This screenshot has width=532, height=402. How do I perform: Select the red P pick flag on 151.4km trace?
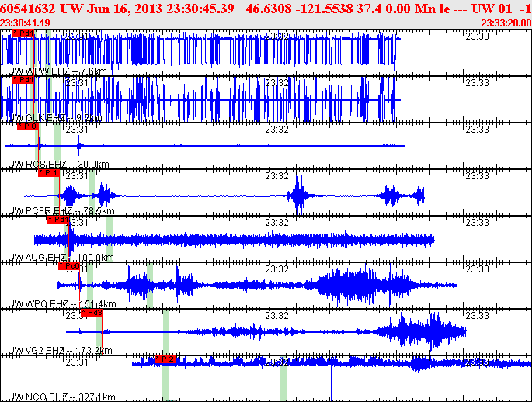click(x=69, y=266)
